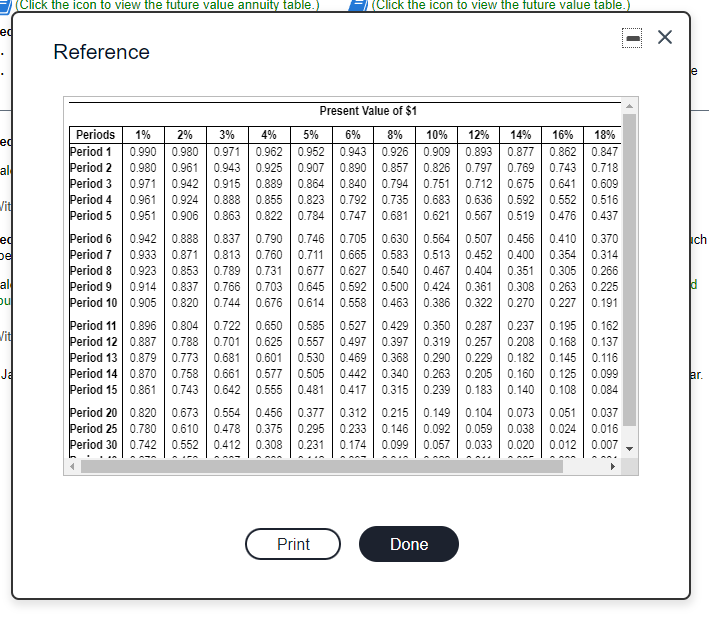This screenshot has height=623, width=709.
Task: Click the 6% column header
Action: 353,135
